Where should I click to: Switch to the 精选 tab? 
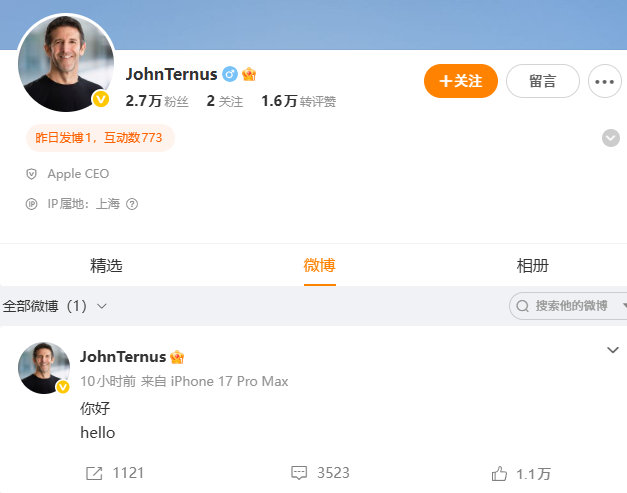(106, 266)
